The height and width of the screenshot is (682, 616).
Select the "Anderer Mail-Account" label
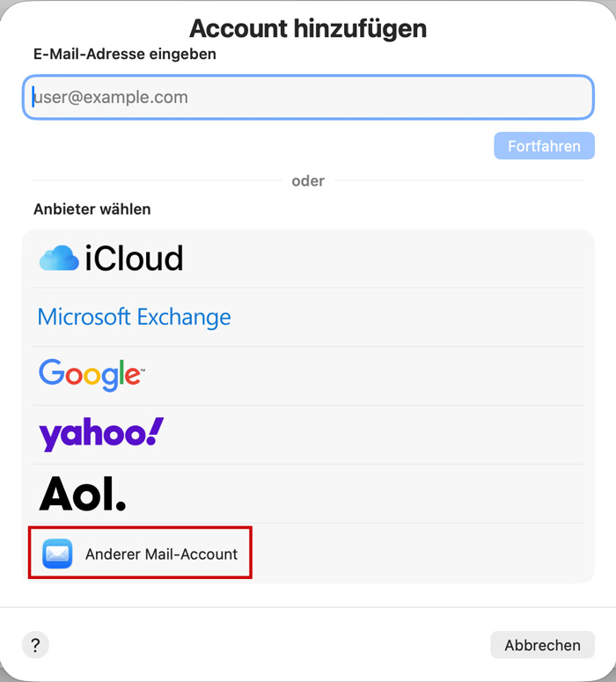click(161, 554)
